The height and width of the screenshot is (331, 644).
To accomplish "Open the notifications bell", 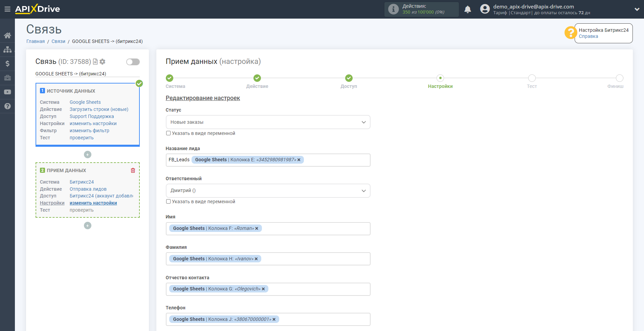I will 468,9.
